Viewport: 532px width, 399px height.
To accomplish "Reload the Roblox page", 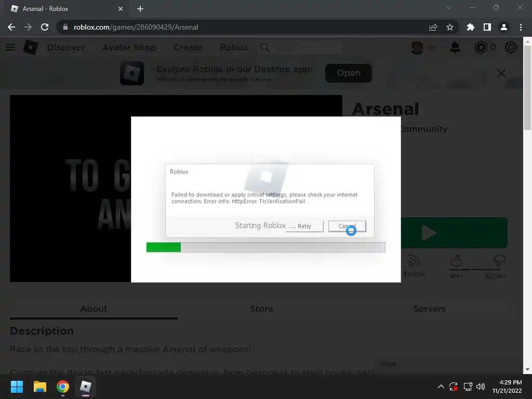I will (45, 27).
